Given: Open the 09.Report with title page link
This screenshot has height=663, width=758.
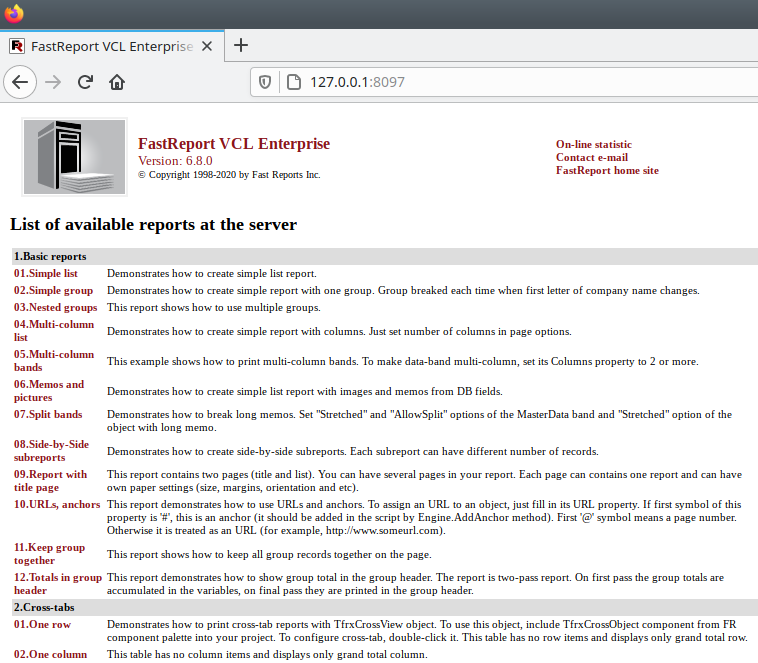Looking at the screenshot, I should pyautogui.click(x=50, y=481).
